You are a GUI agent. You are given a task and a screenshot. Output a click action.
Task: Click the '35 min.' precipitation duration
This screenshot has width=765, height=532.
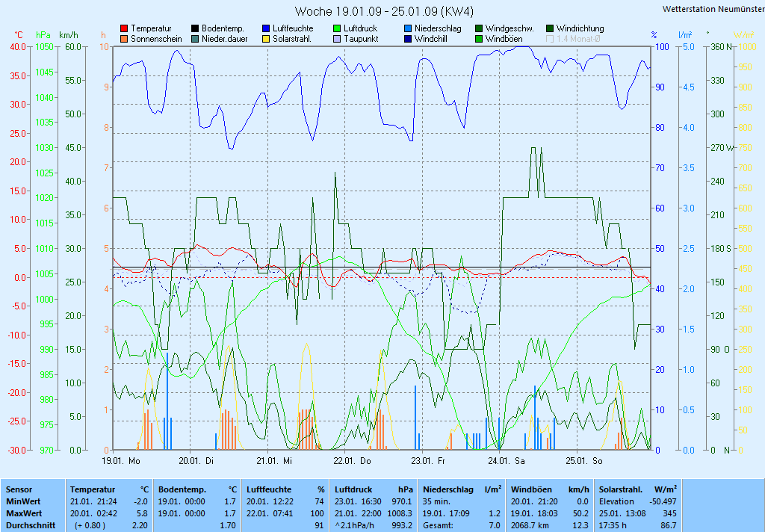point(436,501)
